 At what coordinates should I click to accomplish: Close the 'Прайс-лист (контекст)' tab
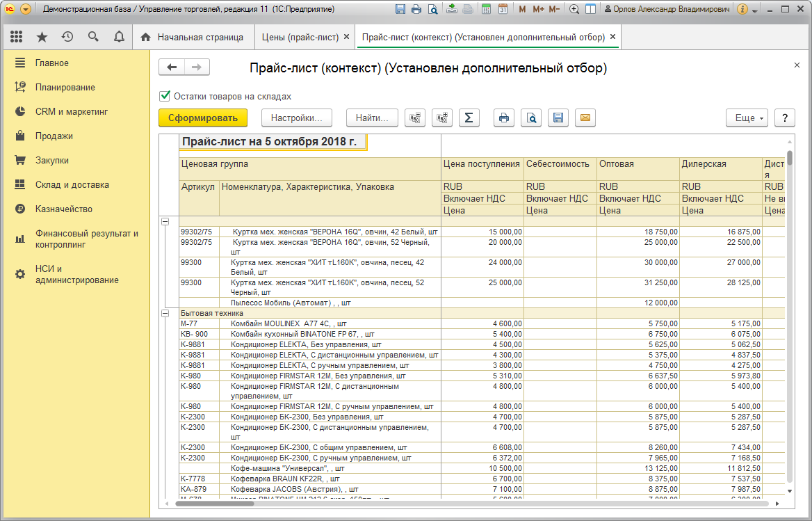pyautogui.click(x=612, y=37)
